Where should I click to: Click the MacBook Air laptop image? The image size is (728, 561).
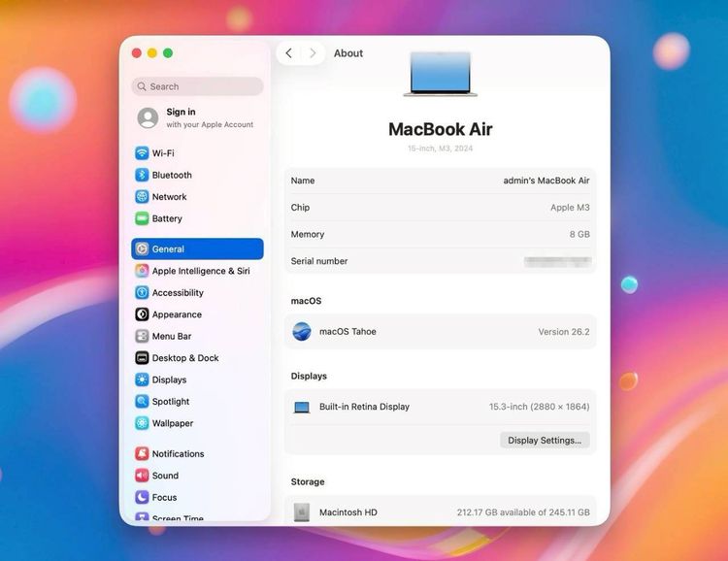[x=440, y=75]
